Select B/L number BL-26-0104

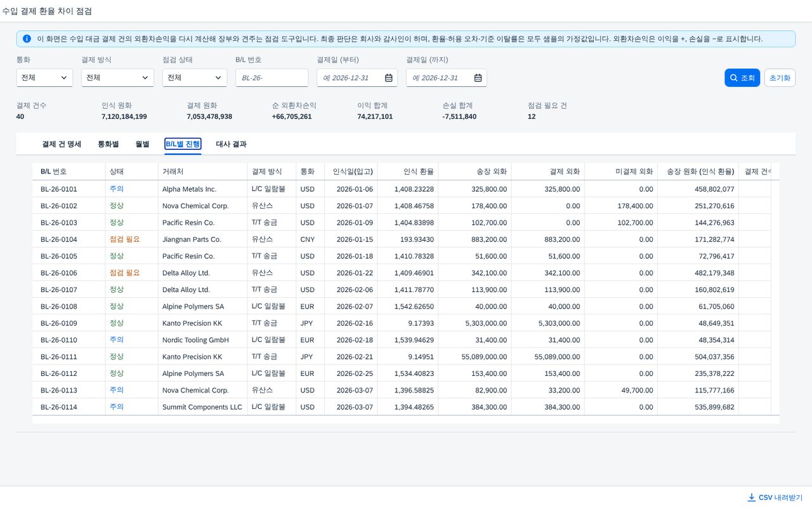coord(59,239)
